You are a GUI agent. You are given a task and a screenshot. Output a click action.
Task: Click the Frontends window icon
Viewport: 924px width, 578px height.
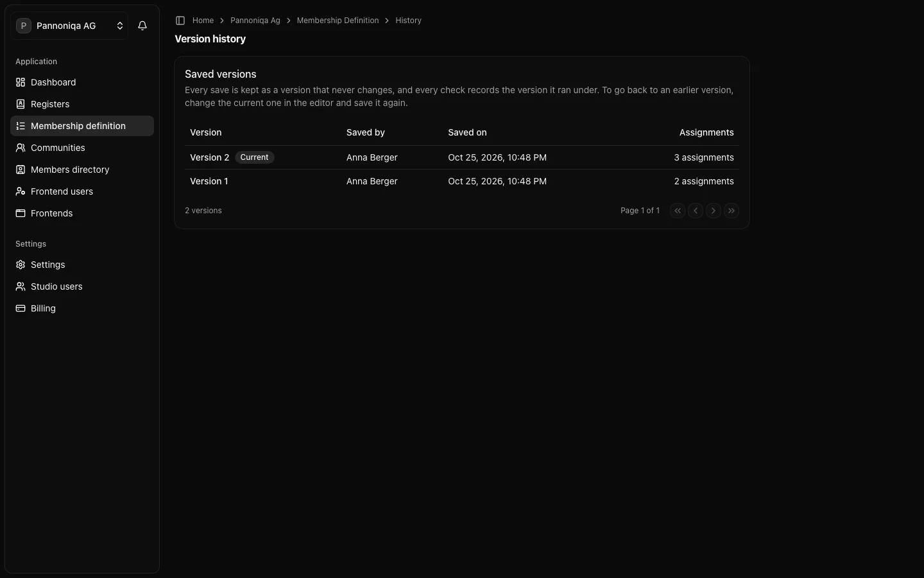click(x=21, y=213)
